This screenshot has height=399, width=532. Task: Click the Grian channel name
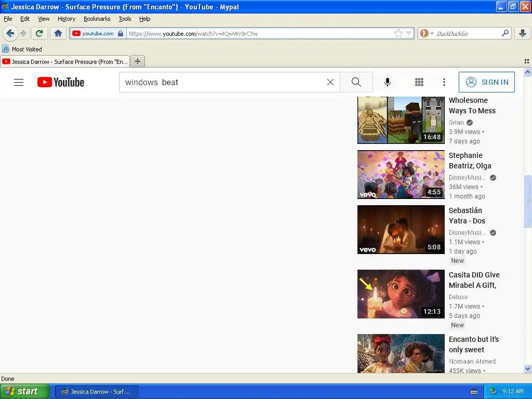click(456, 123)
